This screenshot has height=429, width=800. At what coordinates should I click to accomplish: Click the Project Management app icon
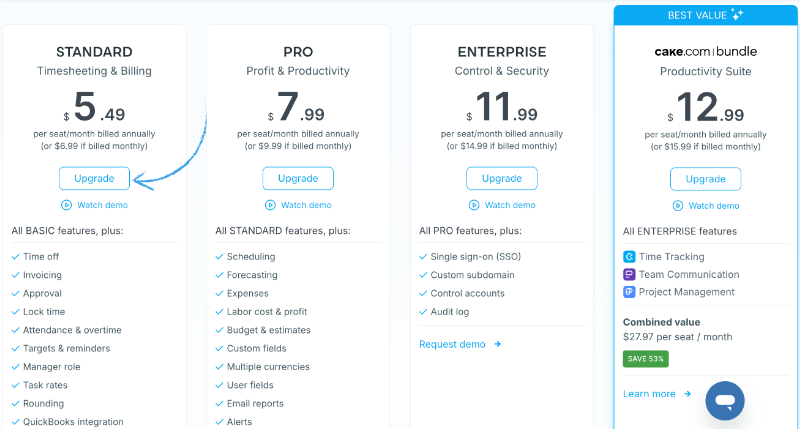coord(629,292)
